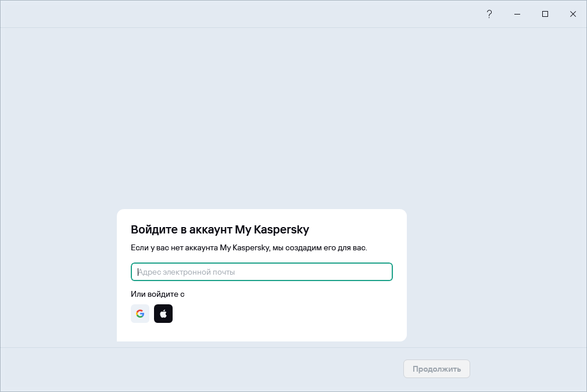Viewport: 587px width, 392px height.
Task: Maximize the Kaspersky window
Action: click(x=545, y=14)
